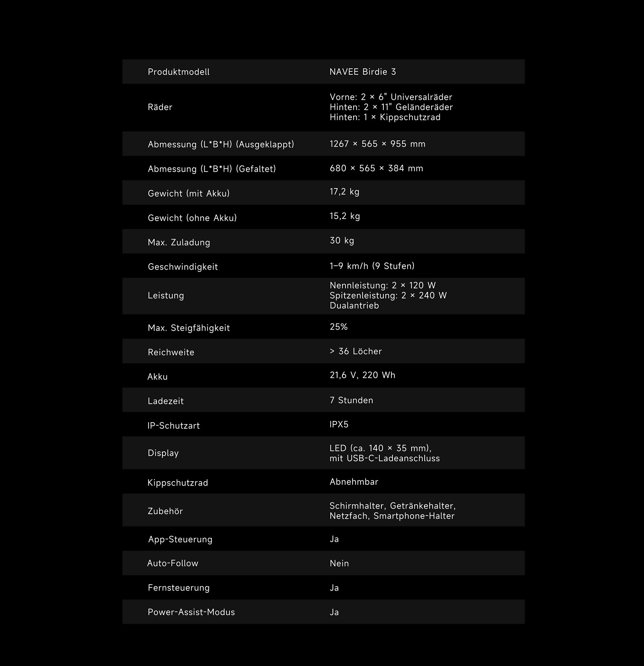The width and height of the screenshot is (644, 666).
Task: Click the Auto-Follow row label
Action: click(x=172, y=563)
